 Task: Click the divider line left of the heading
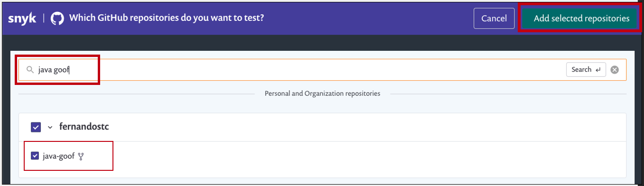[137, 94]
